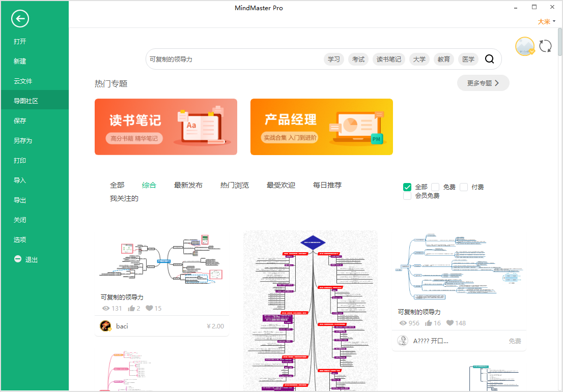Open baci's 可复制的领导力 mind map thumbnail
The width and height of the screenshot is (563, 392).
pos(161,260)
